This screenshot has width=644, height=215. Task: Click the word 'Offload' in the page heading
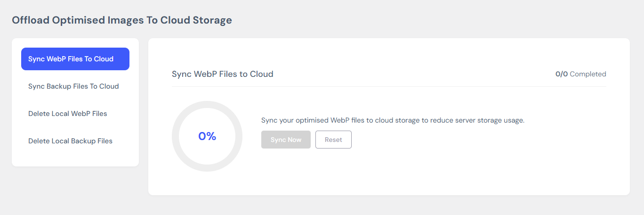tap(29, 20)
